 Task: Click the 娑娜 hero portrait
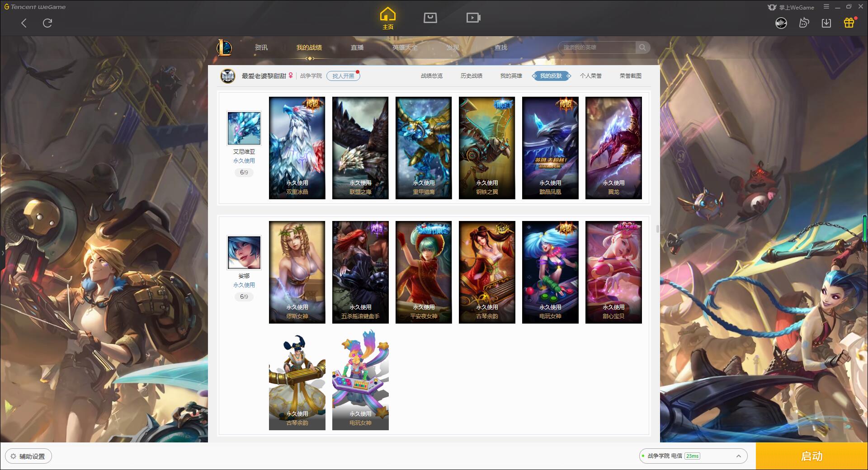(244, 253)
